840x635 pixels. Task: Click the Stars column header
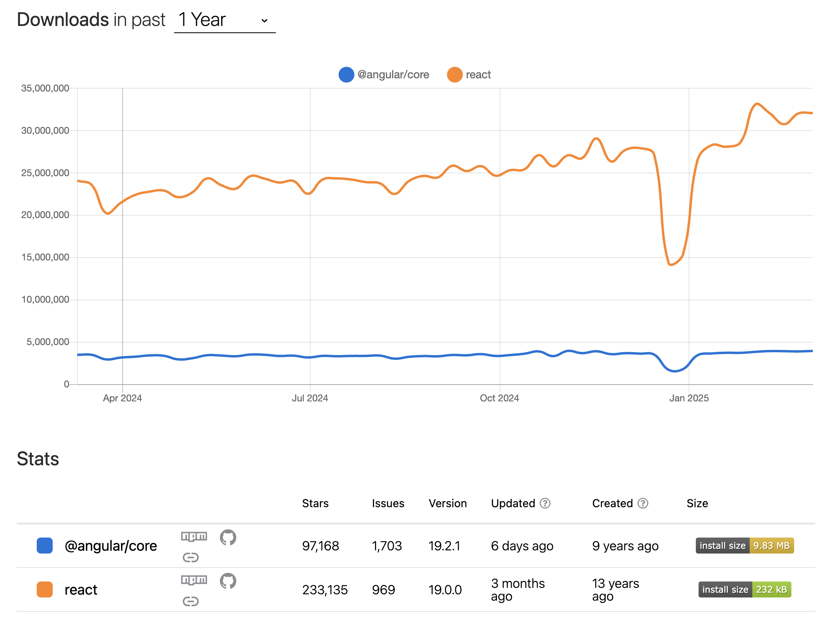click(x=315, y=503)
